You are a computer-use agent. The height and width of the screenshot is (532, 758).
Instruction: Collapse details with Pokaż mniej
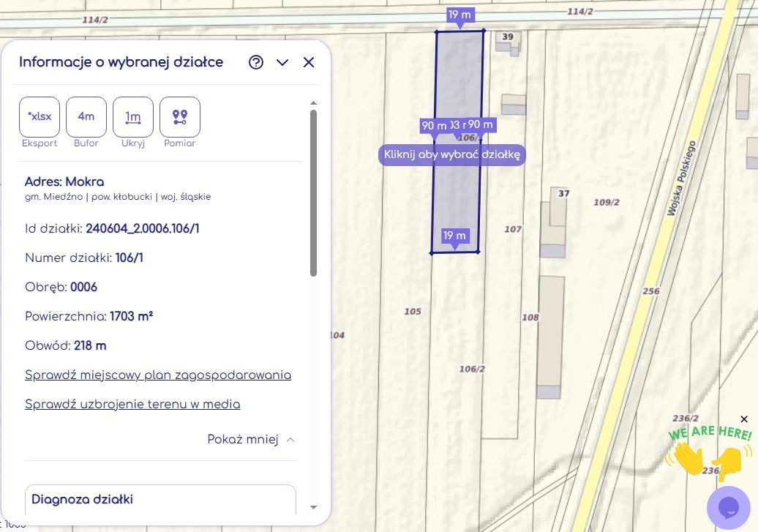(251, 440)
